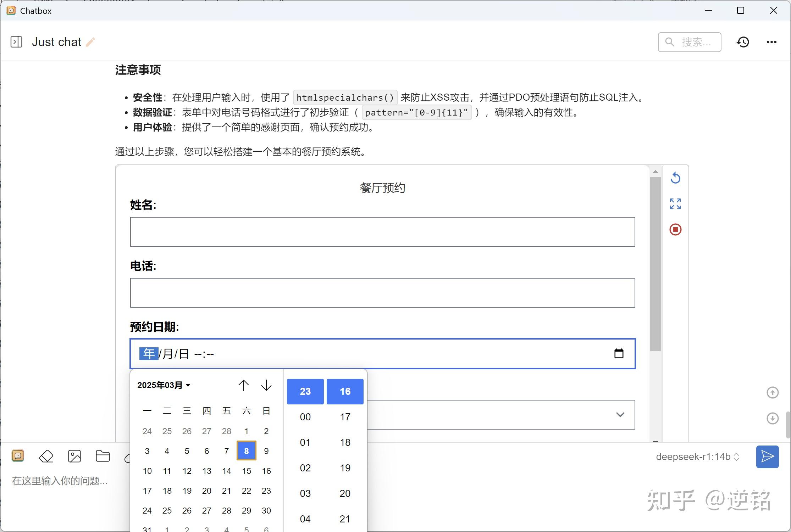Choose hour 02 in time picker
This screenshot has height=532, width=791.
point(305,468)
